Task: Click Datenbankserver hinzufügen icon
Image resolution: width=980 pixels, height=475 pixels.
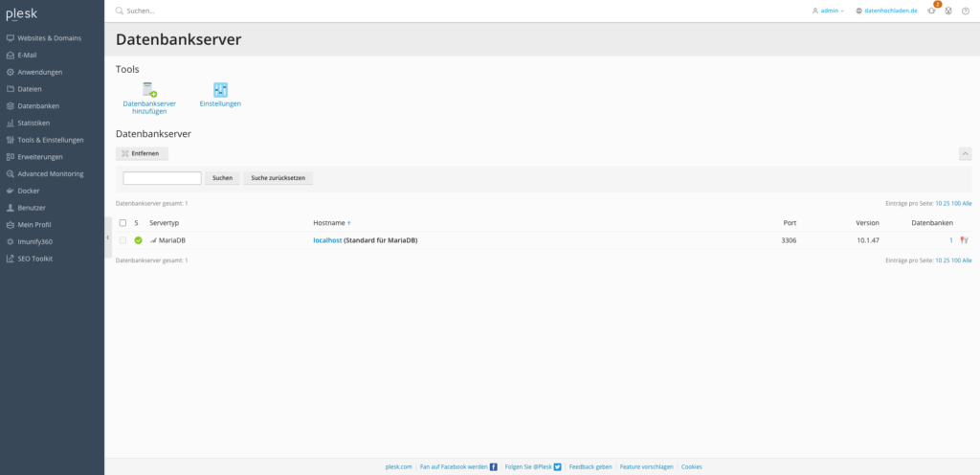Action: tap(149, 89)
